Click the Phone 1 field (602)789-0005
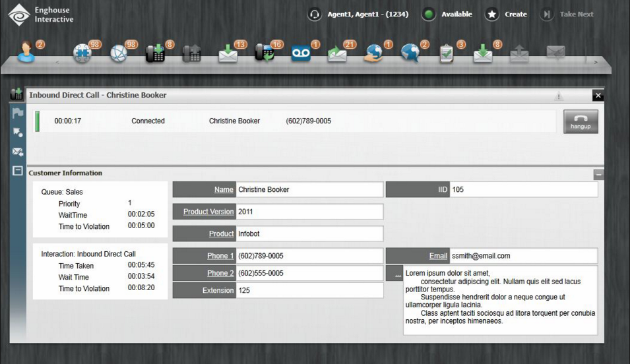Image resolution: width=630 pixels, height=364 pixels. pos(309,256)
